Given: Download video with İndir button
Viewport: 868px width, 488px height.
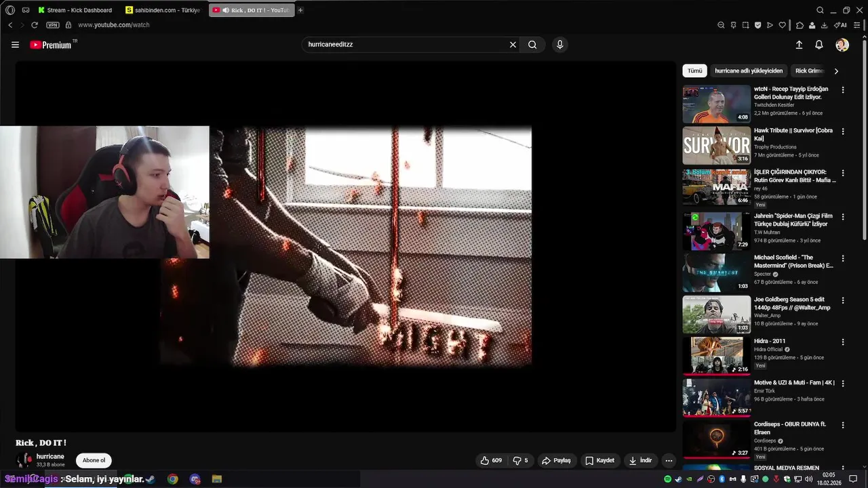Looking at the screenshot, I should pos(640,460).
